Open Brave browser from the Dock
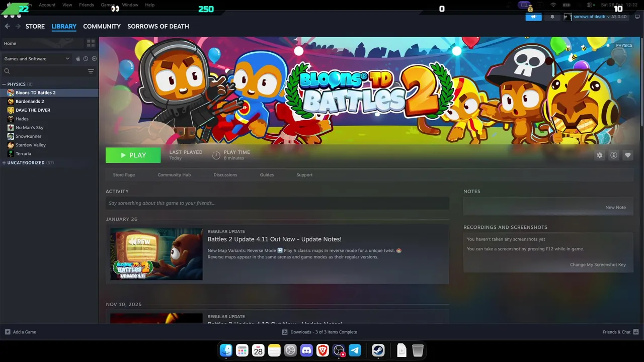Viewport: 644px width, 362px height. click(x=323, y=350)
